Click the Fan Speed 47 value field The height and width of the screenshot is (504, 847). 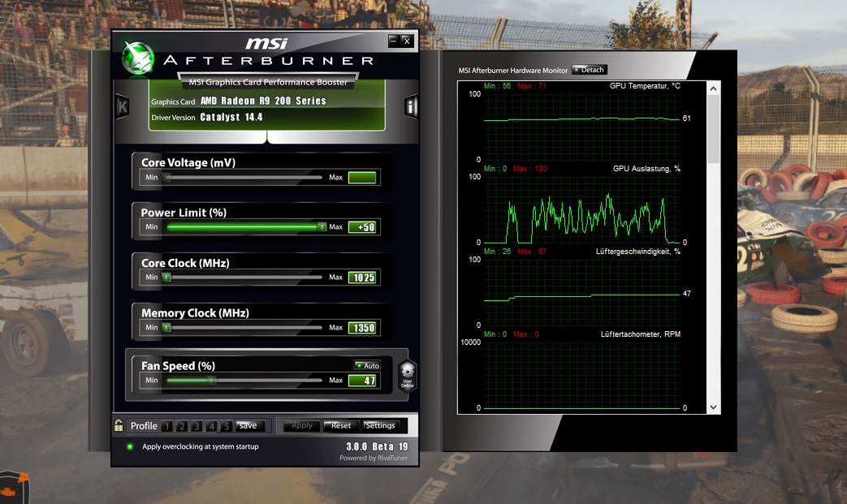click(x=362, y=381)
